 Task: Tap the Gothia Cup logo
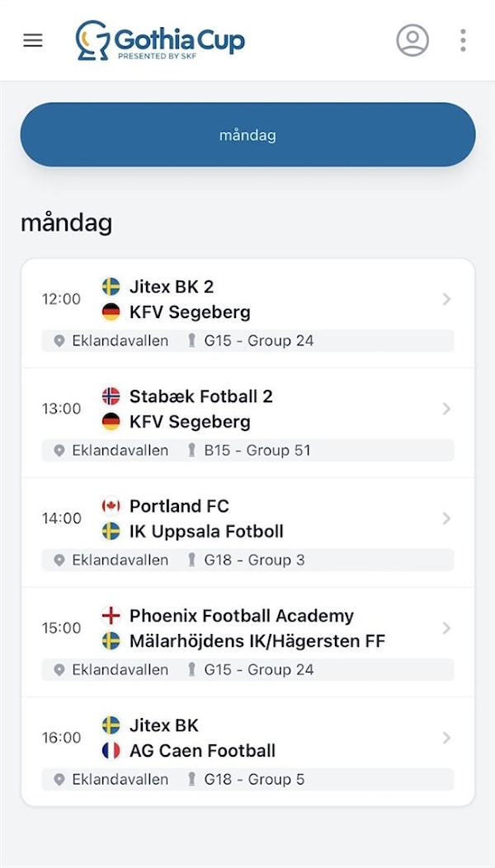[x=161, y=40]
